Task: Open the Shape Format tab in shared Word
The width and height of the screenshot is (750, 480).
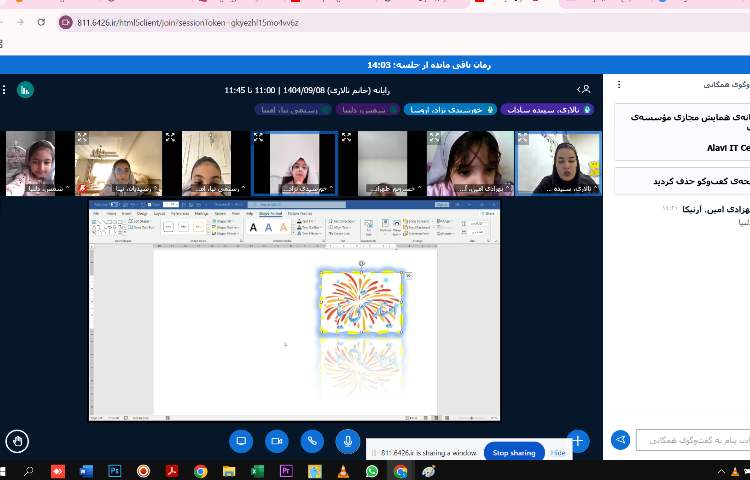Action: pyautogui.click(x=270, y=213)
